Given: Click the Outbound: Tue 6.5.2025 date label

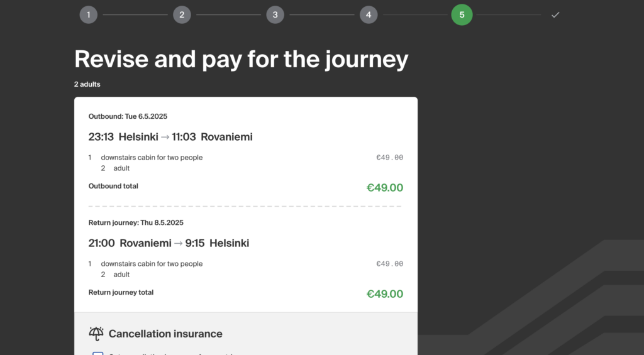Looking at the screenshot, I should click(x=128, y=117).
